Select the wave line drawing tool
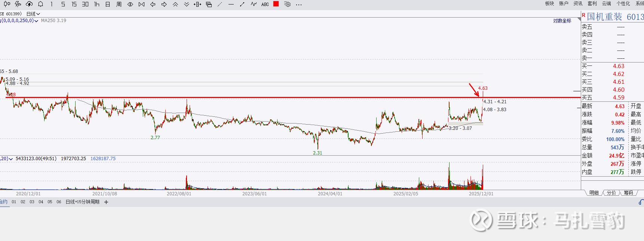 [x=254, y=4]
